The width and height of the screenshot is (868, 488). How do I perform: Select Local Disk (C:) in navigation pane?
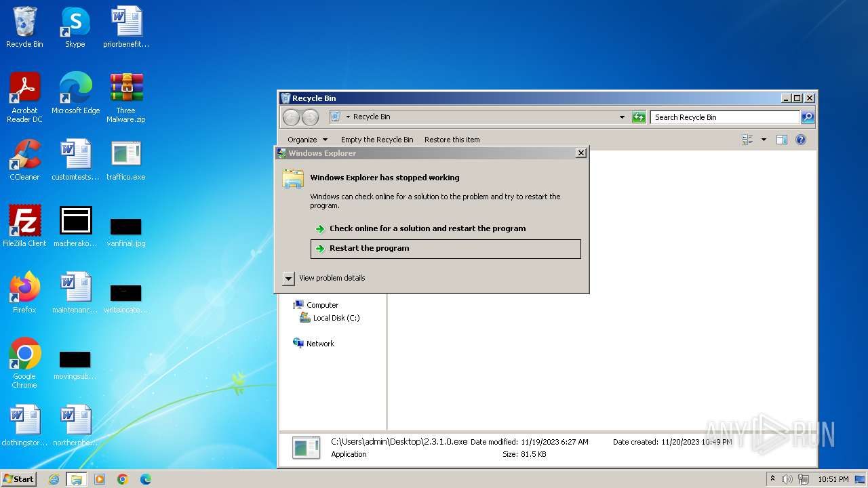(x=330, y=318)
